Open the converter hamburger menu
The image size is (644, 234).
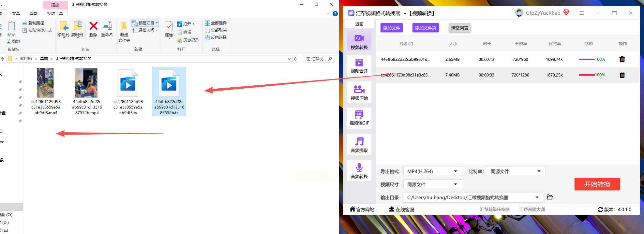pos(581,13)
